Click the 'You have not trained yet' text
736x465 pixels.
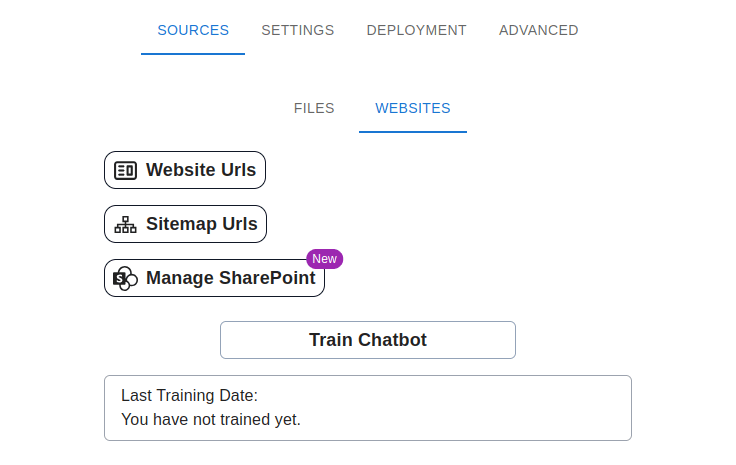pos(210,419)
